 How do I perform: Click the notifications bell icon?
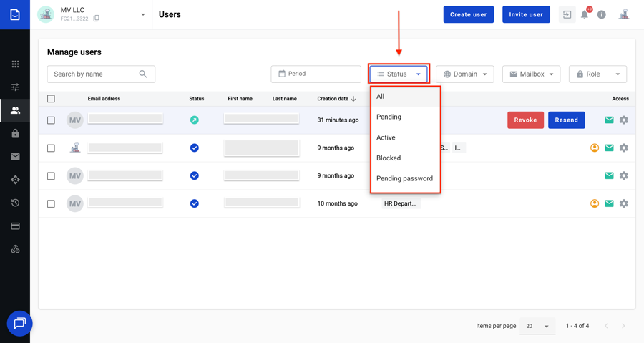[x=585, y=14]
